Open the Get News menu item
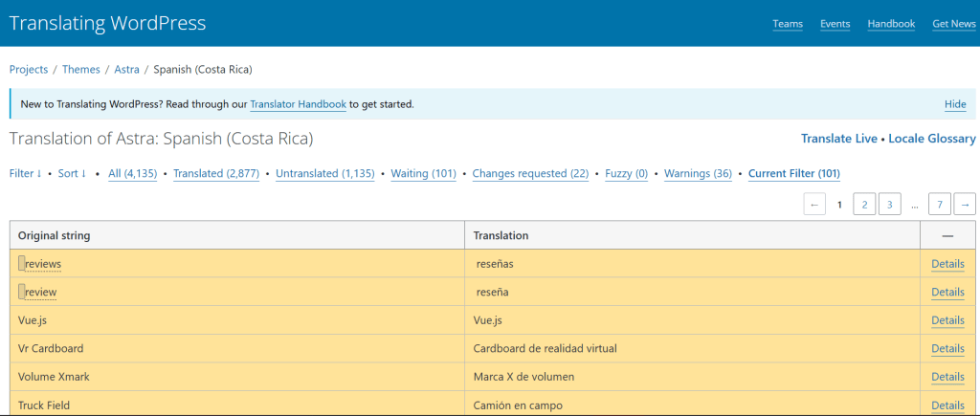This screenshot has height=416, width=980. point(954,24)
